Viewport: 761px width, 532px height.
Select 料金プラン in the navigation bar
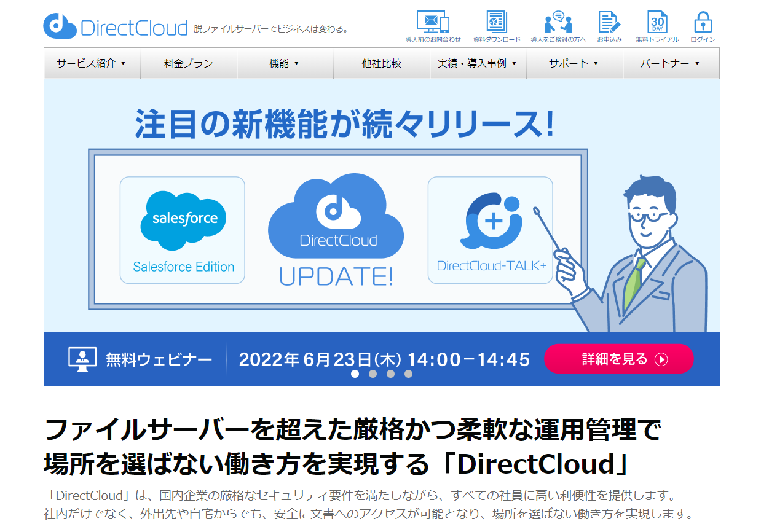click(x=188, y=63)
